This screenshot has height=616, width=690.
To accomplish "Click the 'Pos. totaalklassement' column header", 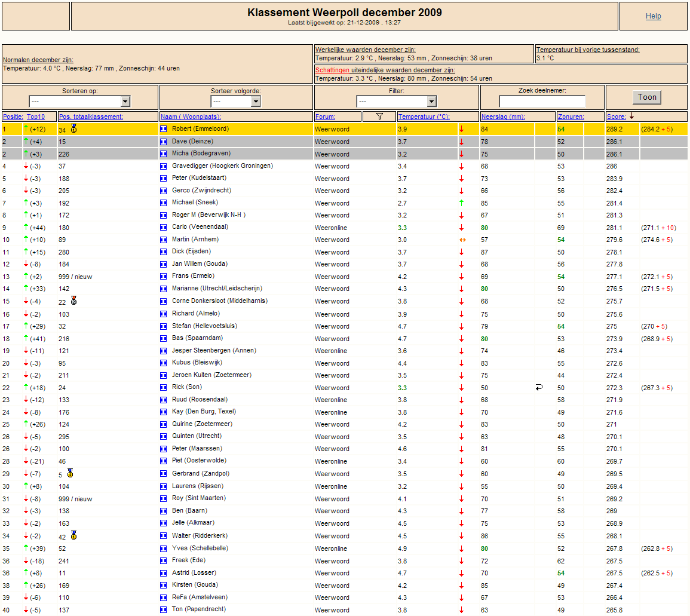I will [x=91, y=117].
